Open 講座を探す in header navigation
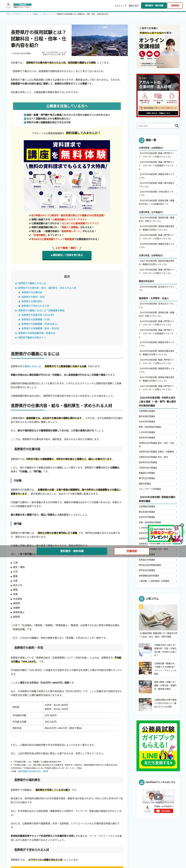 [134, 6]
